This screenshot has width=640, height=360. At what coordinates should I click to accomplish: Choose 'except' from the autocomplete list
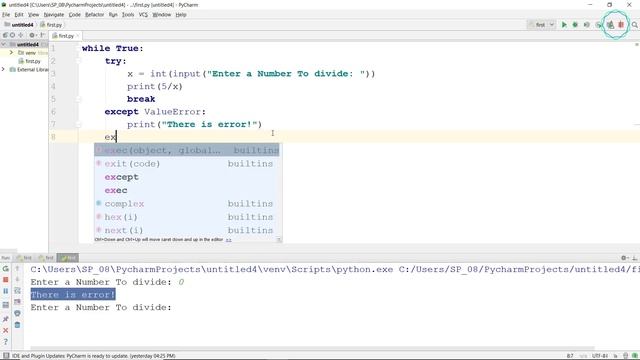pos(187,177)
